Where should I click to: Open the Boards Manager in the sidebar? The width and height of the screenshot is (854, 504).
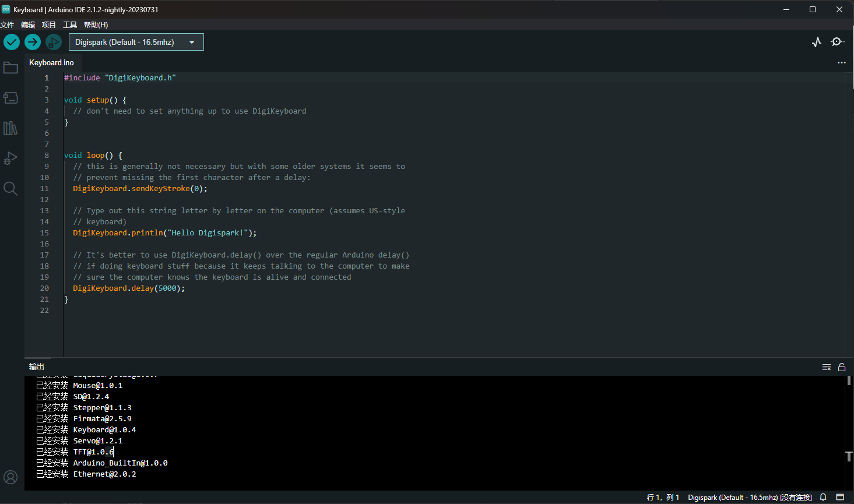[x=10, y=98]
